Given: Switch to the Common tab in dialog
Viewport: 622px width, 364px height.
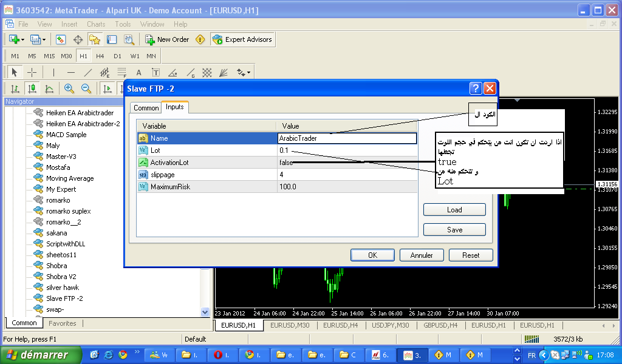Looking at the screenshot, I should pyautogui.click(x=146, y=108).
